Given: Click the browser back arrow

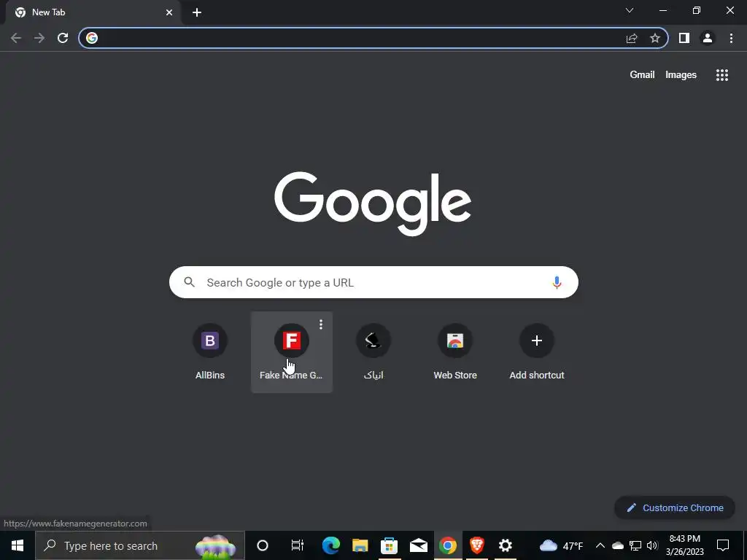Looking at the screenshot, I should tap(16, 38).
